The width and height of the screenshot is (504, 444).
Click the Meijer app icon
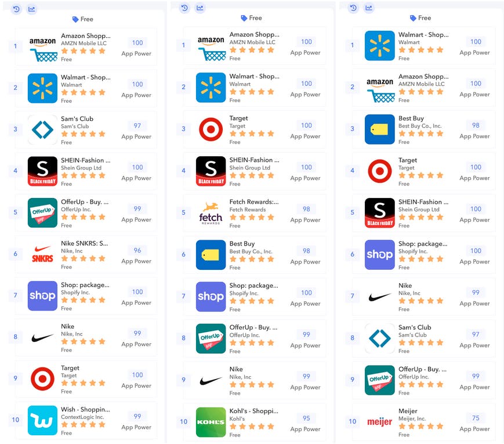click(x=380, y=422)
